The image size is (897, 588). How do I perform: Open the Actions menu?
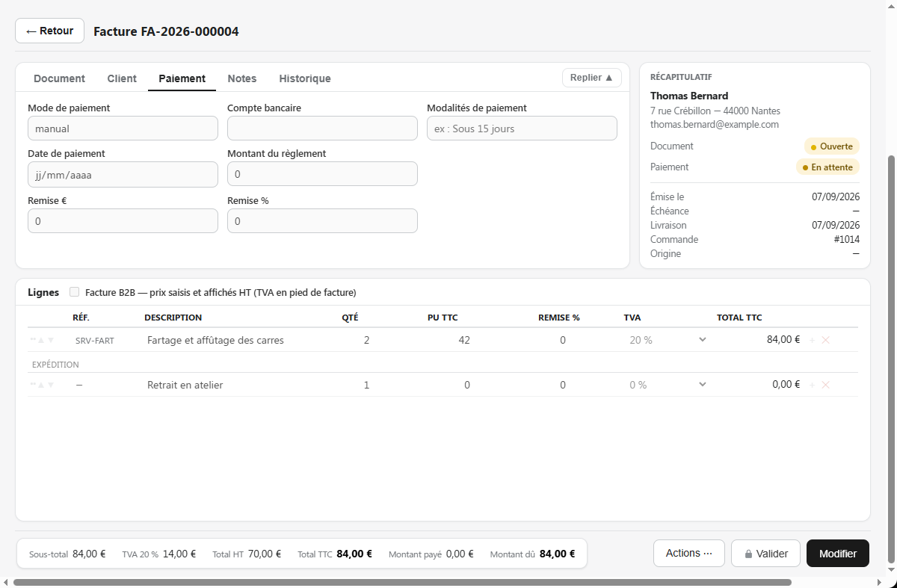(689, 554)
